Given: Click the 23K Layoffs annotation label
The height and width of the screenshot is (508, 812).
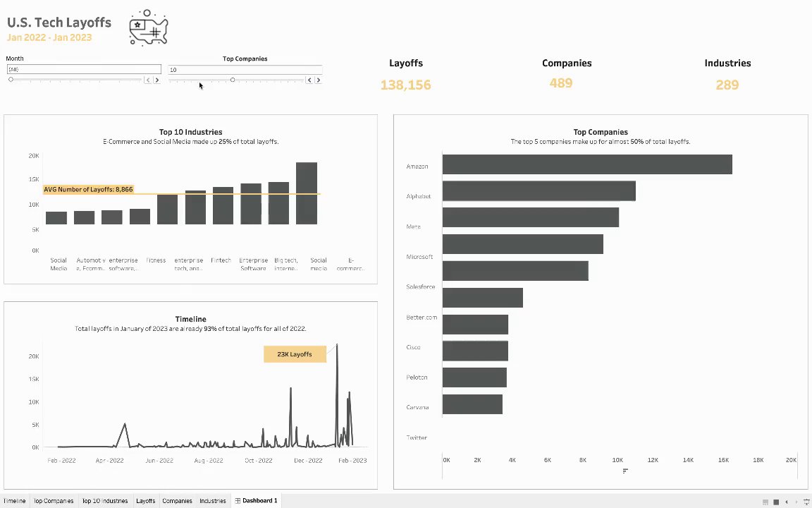Looking at the screenshot, I should [295, 354].
